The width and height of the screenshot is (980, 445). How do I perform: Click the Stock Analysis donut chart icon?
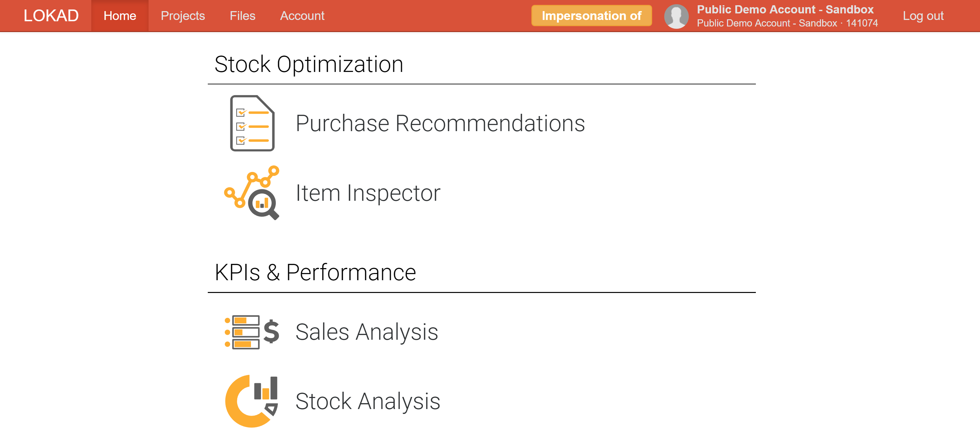pos(252,401)
